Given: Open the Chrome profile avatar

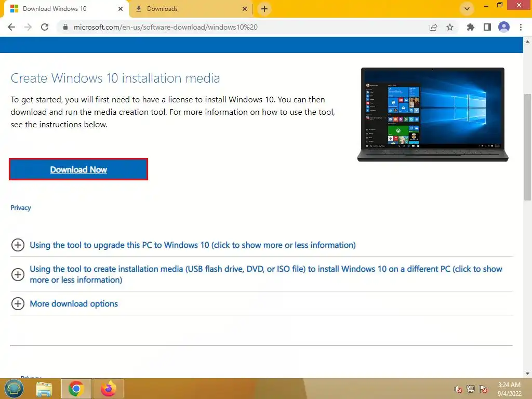Looking at the screenshot, I should (x=504, y=27).
